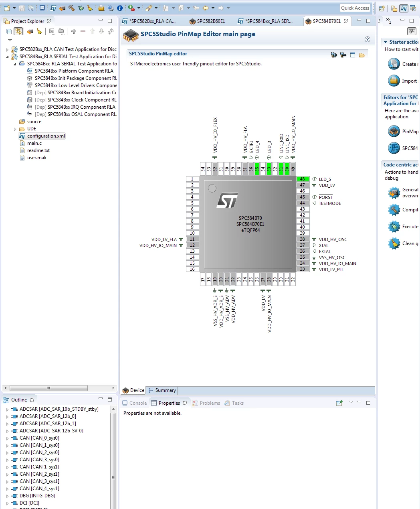Collapse the Starter actions section
This screenshot has height=509, width=420.
point(386,42)
